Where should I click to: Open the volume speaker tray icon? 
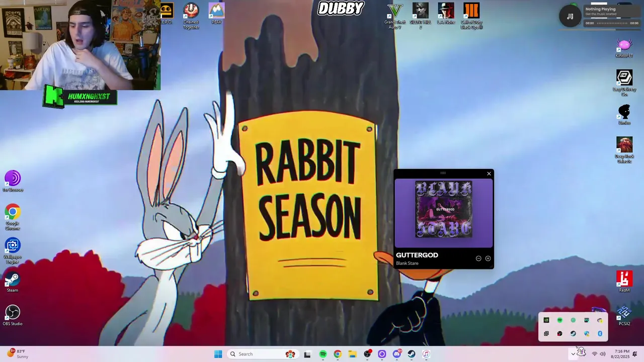point(603,354)
